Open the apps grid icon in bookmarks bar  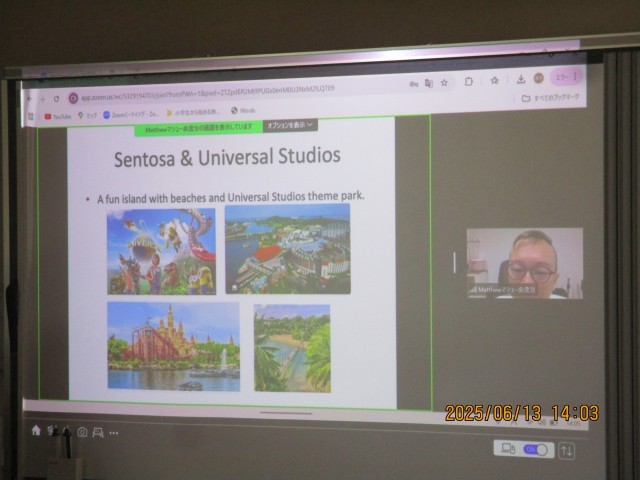pyautogui.click(x=31, y=116)
